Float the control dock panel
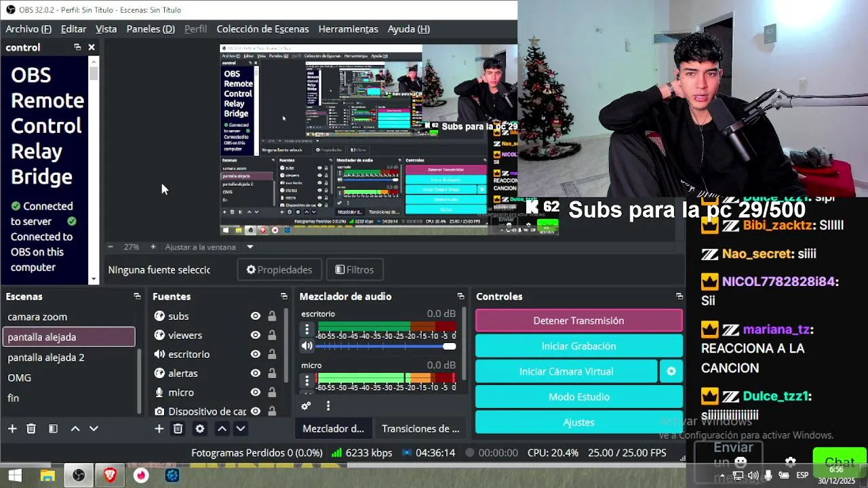Viewport: 868px width, 488px height. pyautogui.click(x=77, y=47)
